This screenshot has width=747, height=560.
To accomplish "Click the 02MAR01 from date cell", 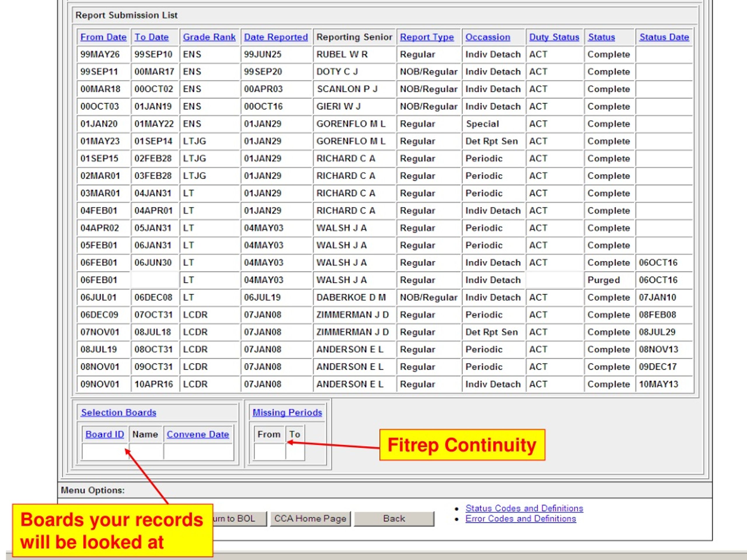I will (103, 176).
